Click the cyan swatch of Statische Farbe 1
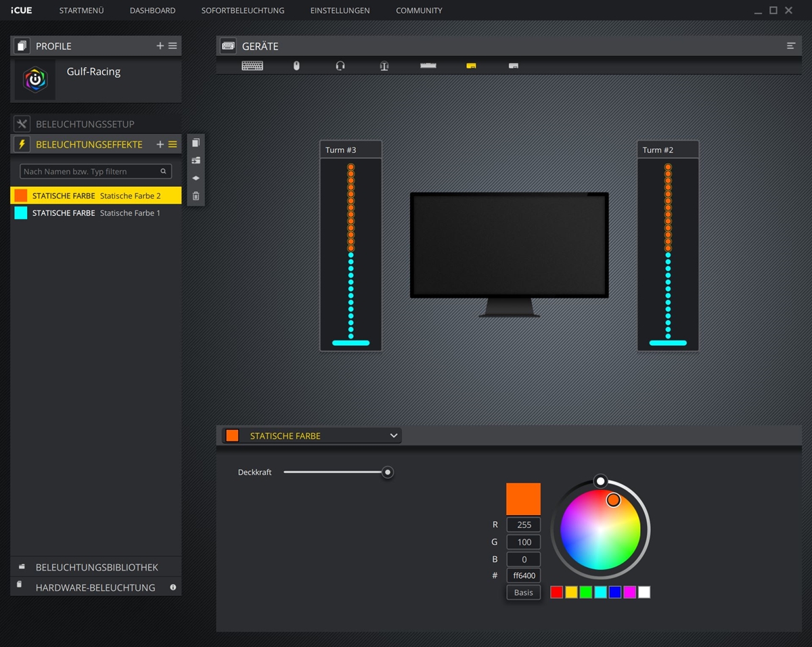Screen dimensions: 812x647 21,213
